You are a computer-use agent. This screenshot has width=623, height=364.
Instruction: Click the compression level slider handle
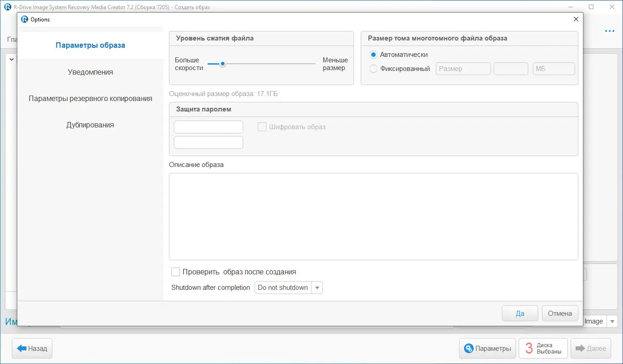coord(222,64)
